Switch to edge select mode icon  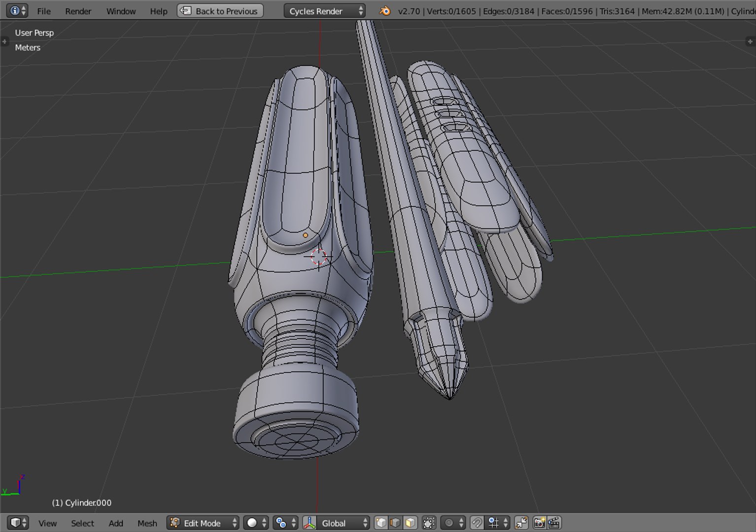point(395,523)
